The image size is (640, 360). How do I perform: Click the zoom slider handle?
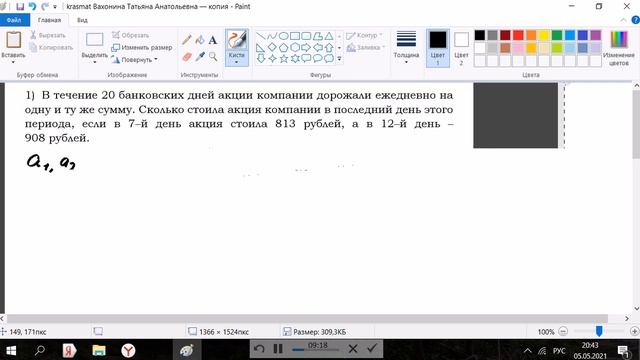(599, 331)
